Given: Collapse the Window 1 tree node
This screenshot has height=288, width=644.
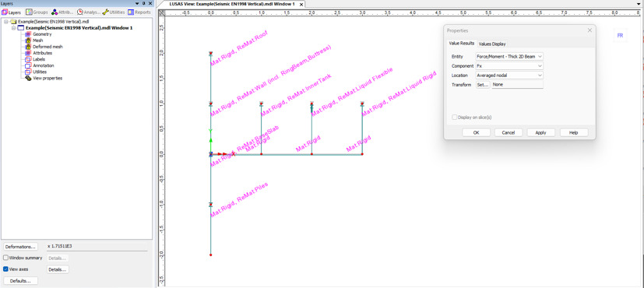Looking at the screenshot, I should point(13,28).
